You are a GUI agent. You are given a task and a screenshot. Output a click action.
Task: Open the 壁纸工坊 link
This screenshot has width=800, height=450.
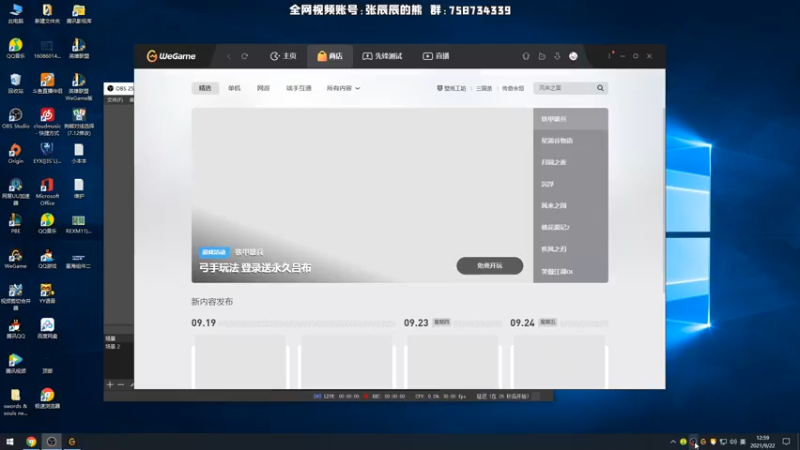452,88
